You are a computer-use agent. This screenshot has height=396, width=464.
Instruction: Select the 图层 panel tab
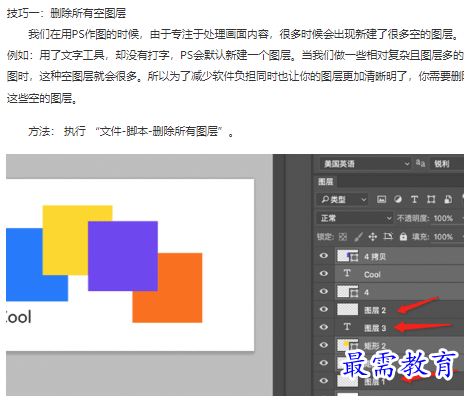pos(326,182)
